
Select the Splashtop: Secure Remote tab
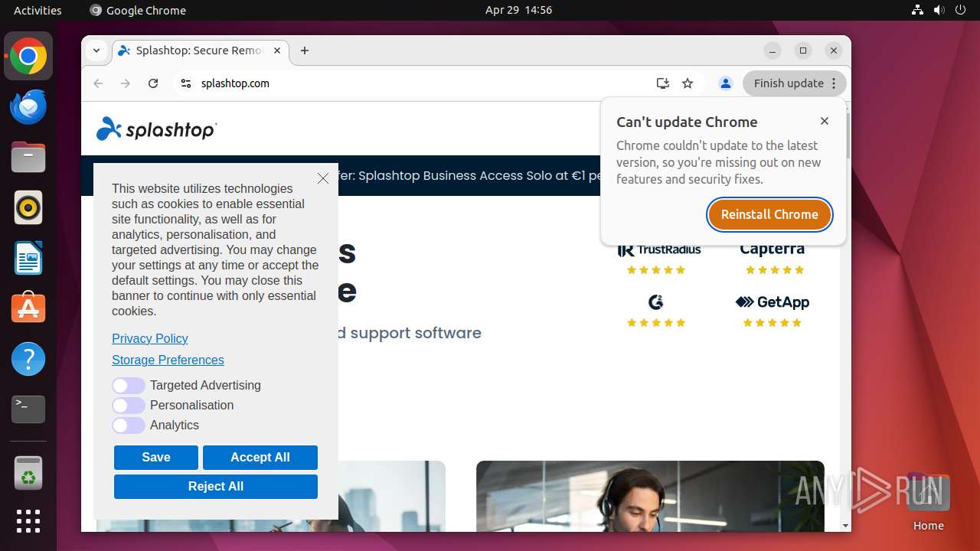[x=199, y=51]
